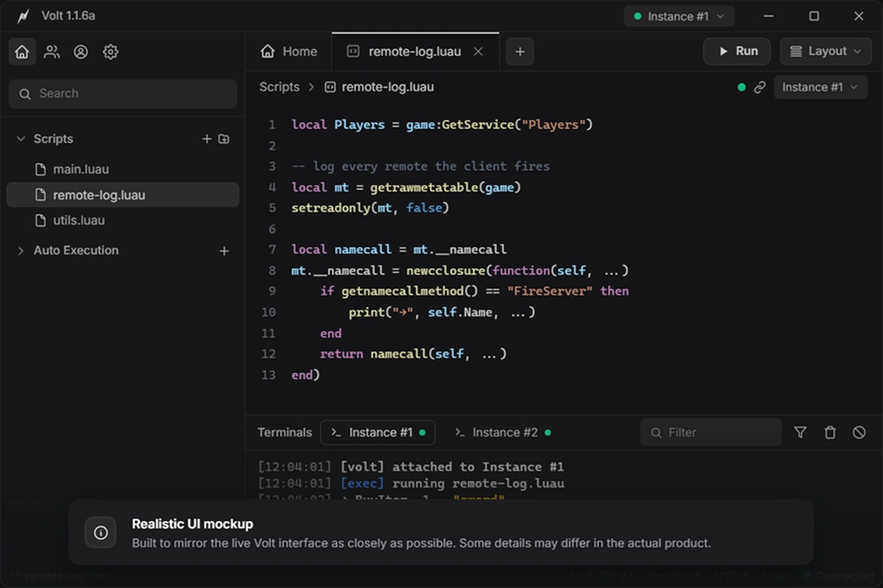Click the file icon next to main.luau
The width and height of the screenshot is (883, 588).
pos(41,169)
